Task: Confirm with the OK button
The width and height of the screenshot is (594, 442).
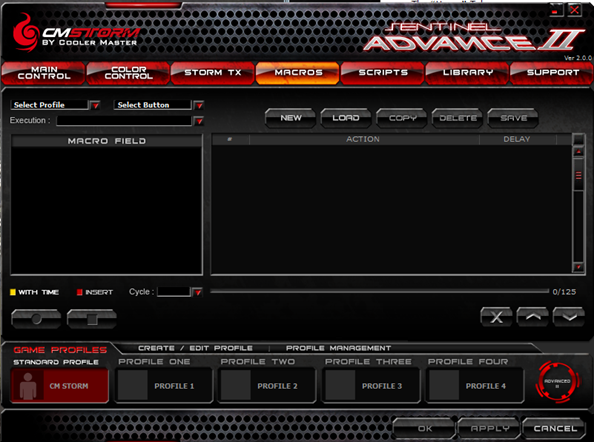Action: click(424, 428)
